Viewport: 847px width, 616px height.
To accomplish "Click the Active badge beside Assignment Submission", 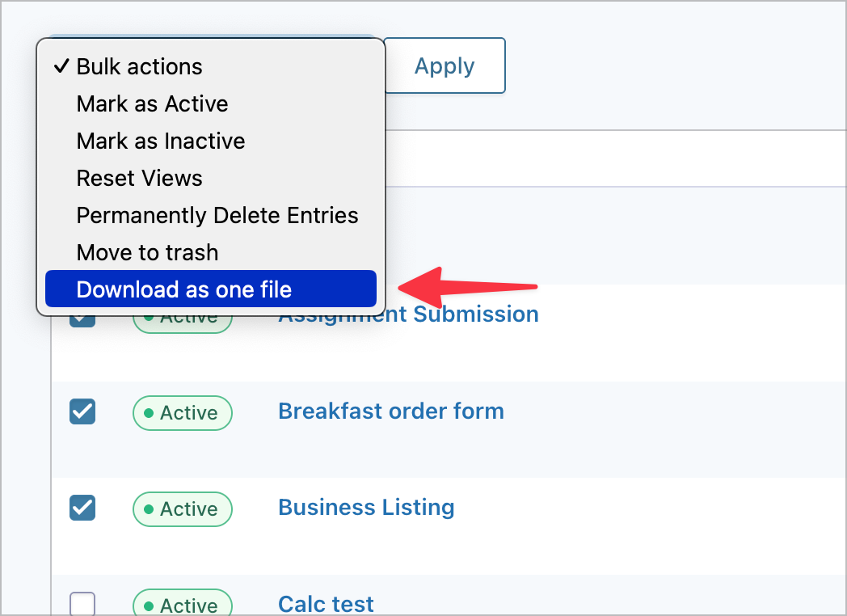I will click(x=182, y=317).
